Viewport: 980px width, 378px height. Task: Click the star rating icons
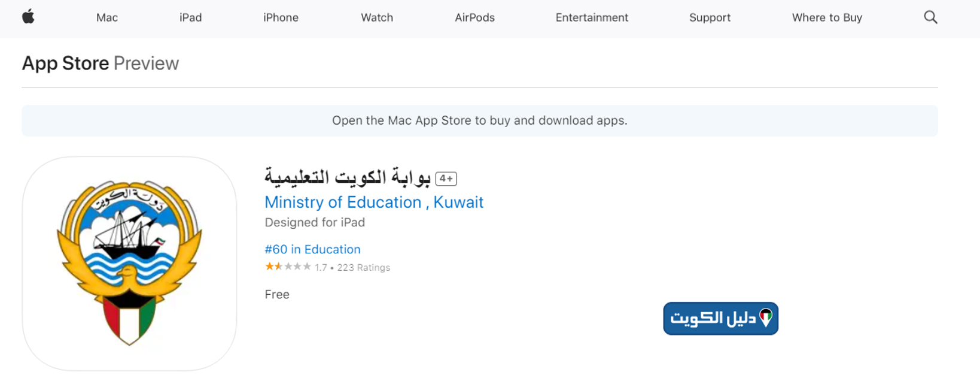click(288, 267)
